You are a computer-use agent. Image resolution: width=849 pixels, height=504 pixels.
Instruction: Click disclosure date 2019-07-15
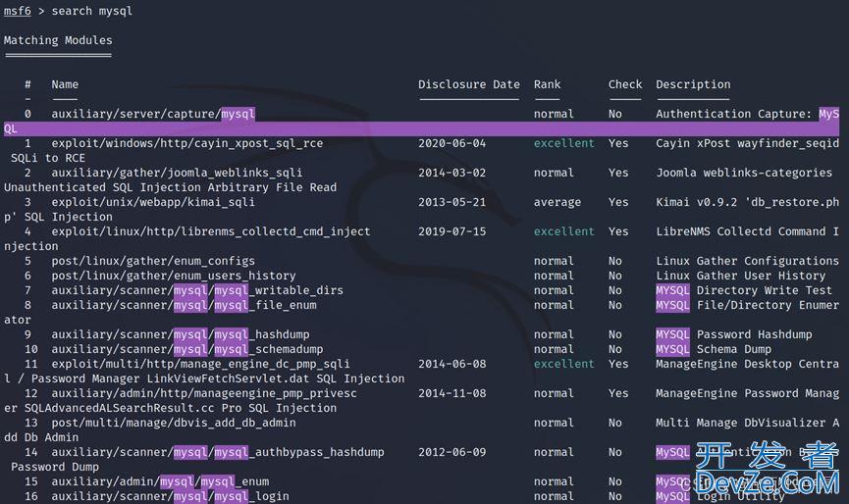[x=452, y=231]
